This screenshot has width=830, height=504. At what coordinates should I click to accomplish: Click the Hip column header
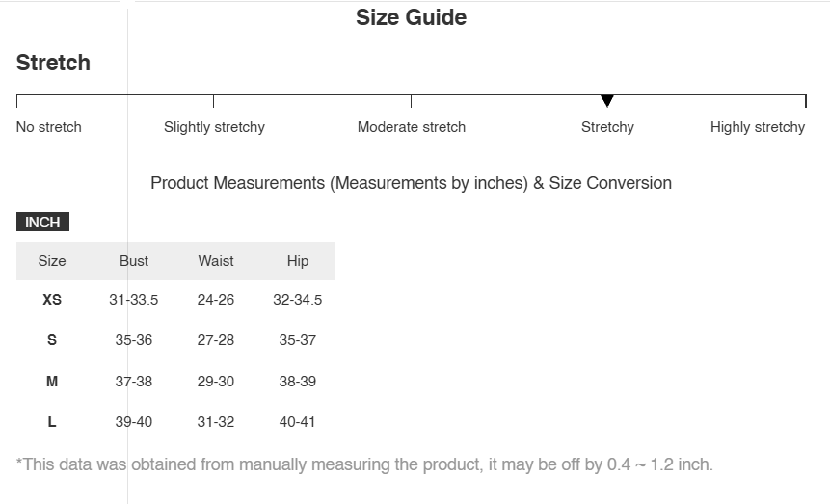[298, 261]
